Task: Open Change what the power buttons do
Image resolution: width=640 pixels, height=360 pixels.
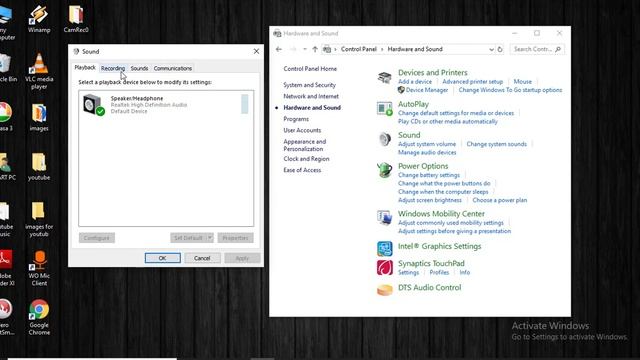Action: (444, 183)
